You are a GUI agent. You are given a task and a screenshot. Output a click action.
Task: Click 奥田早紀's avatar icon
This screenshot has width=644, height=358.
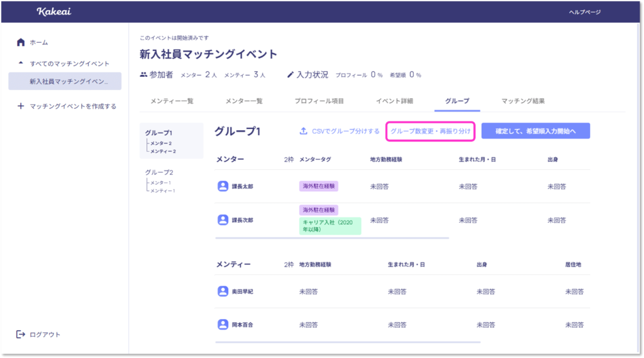click(223, 291)
